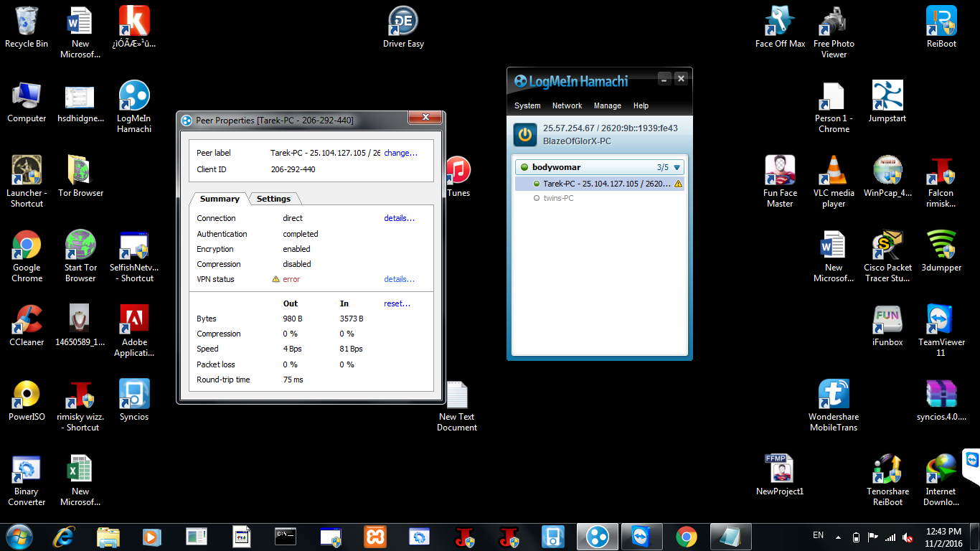Open CCleaner desktop icon
The height and width of the screenshot is (551, 980).
coord(27,326)
